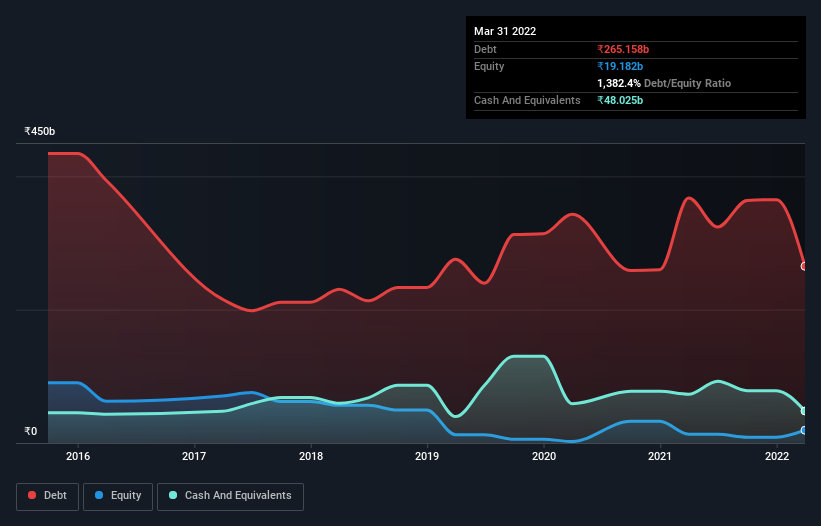Click the 2021 x-axis label
Screen dimensions: 821x526
coord(660,456)
